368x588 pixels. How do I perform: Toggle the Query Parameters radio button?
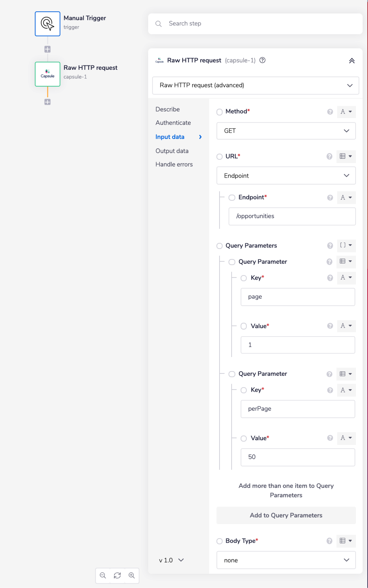pyautogui.click(x=219, y=246)
